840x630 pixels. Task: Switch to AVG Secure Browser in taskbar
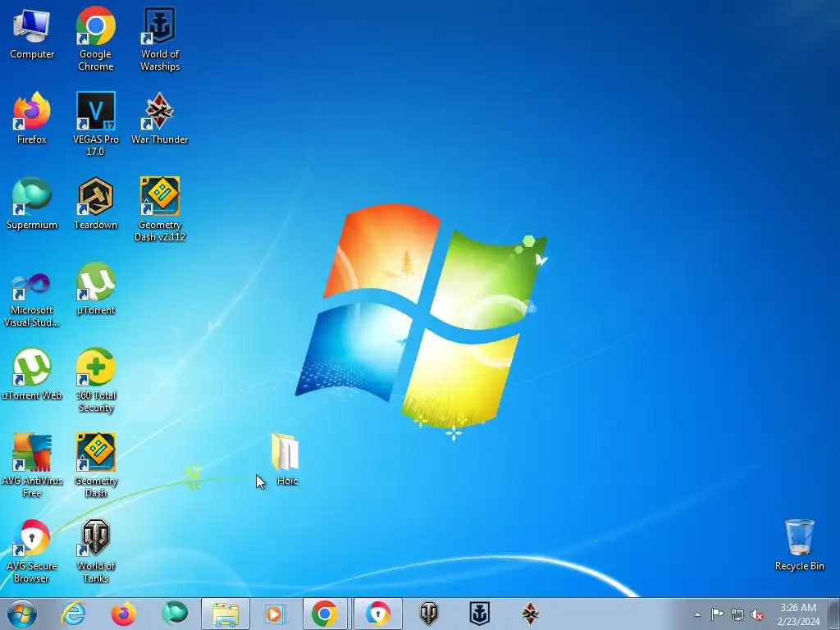pyautogui.click(x=377, y=614)
